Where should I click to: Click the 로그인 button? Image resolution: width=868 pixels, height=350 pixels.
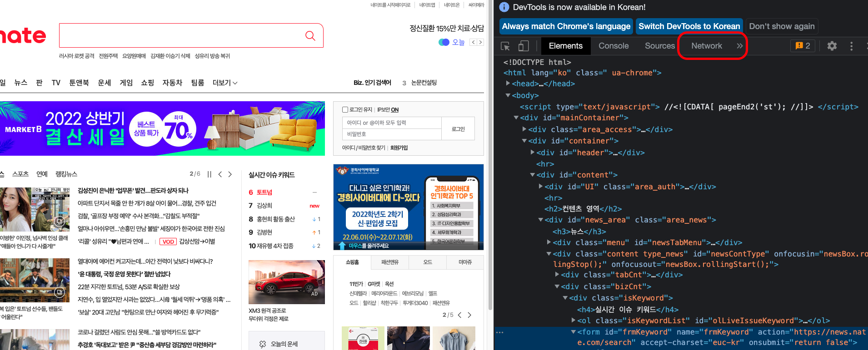458,129
